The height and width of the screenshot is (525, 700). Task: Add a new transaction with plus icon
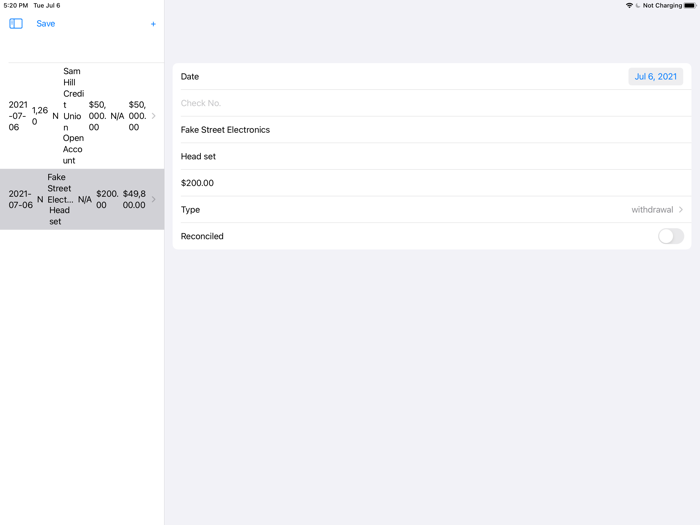pos(153,24)
